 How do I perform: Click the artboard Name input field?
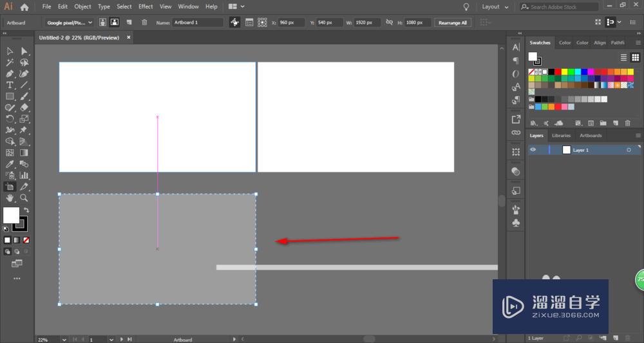[x=198, y=23]
